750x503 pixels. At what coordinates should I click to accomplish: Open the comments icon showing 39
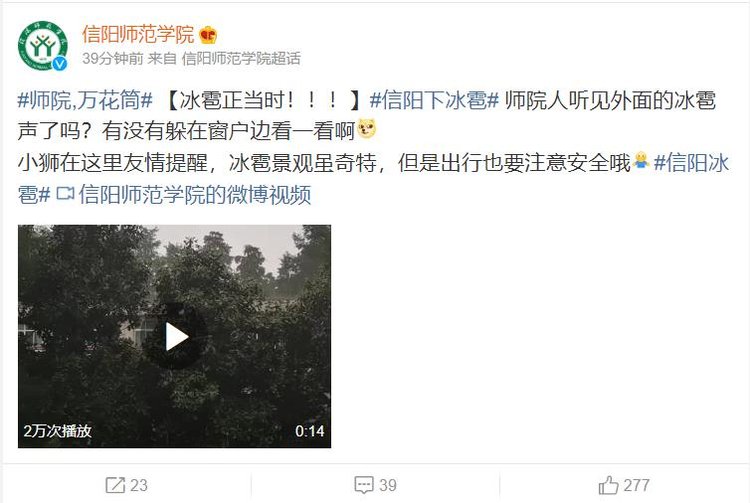tap(364, 485)
